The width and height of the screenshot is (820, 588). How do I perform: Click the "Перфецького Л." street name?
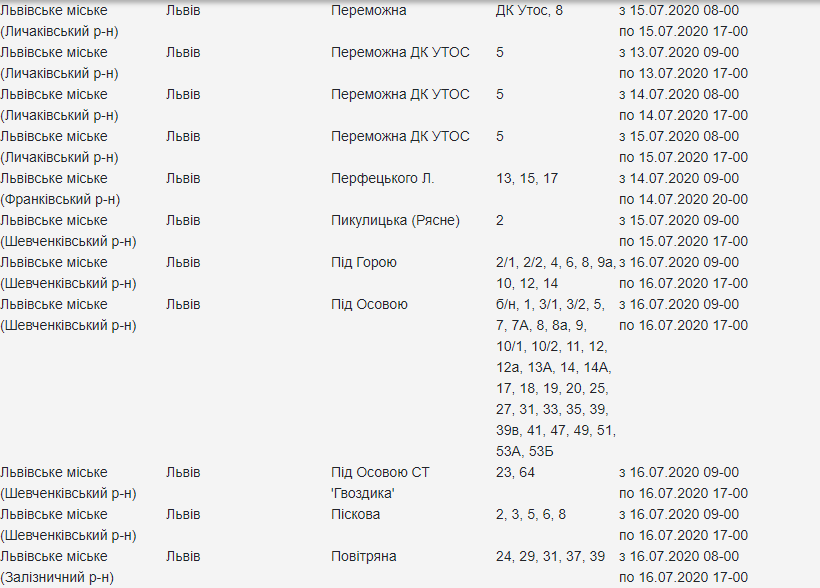click(383, 178)
